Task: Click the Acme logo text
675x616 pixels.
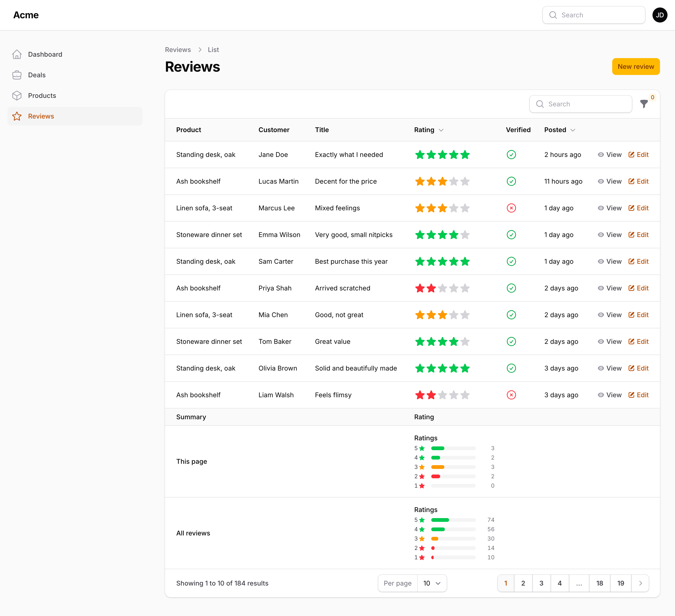Action: (26, 15)
